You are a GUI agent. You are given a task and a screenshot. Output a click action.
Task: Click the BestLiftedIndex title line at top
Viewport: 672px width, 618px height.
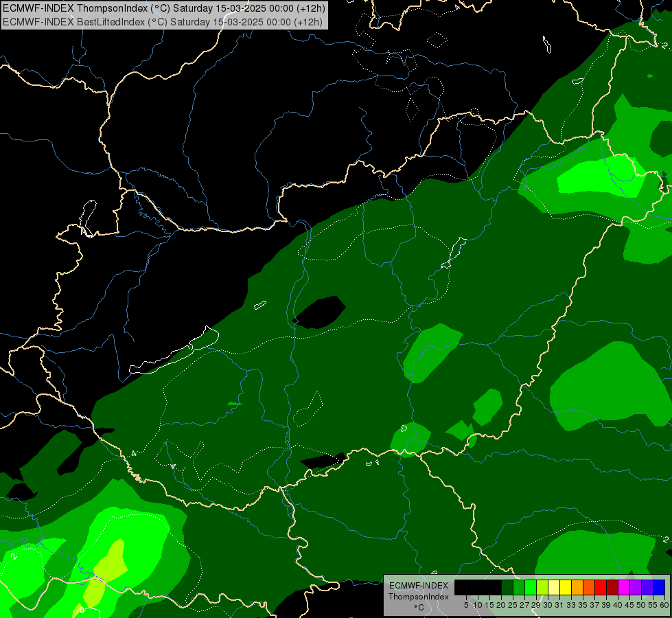[x=163, y=22]
